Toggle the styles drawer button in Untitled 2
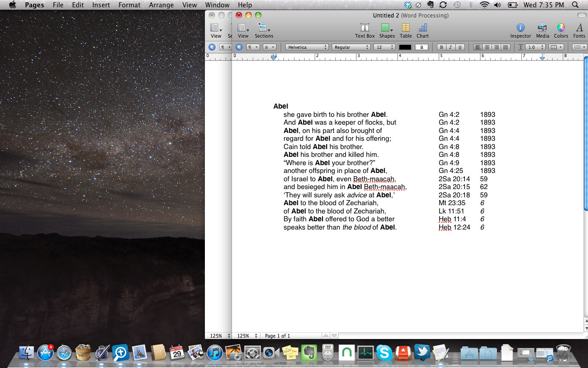 click(x=239, y=47)
